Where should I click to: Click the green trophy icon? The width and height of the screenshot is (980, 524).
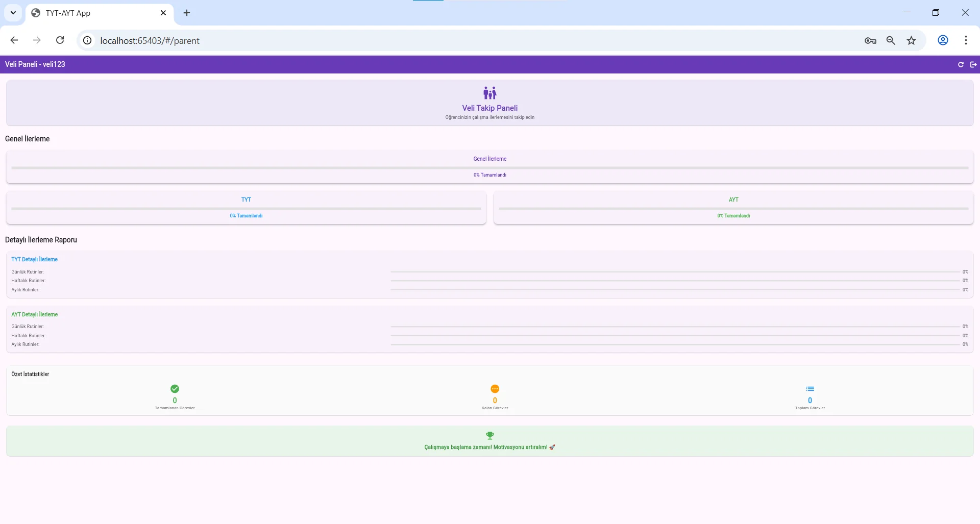coord(490,436)
